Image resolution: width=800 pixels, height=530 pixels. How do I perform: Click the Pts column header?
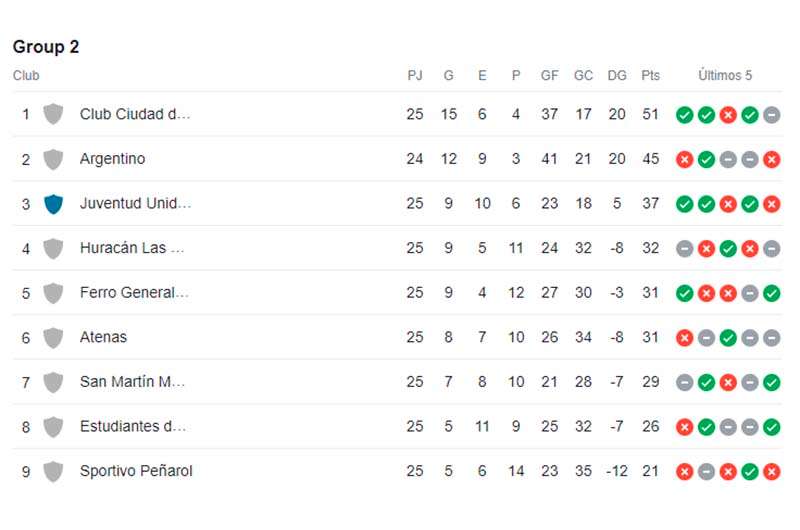point(651,75)
